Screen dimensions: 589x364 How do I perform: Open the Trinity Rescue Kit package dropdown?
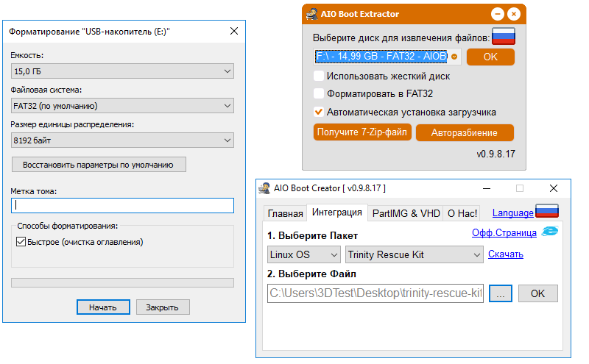(x=414, y=255)
